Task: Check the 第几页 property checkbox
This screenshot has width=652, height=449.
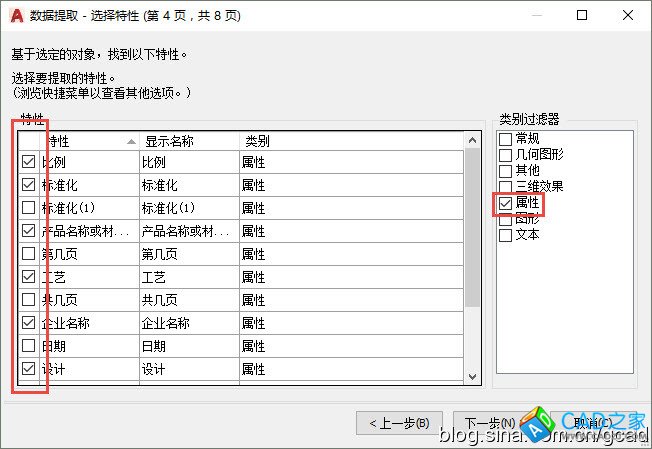Action: pyautogui.click(x=28, y=254)
